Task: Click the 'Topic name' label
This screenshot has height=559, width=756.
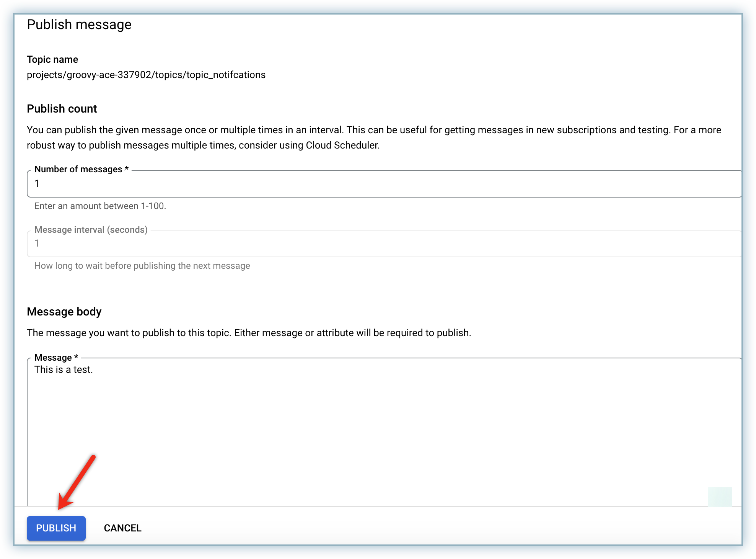Action: [52, 59]
